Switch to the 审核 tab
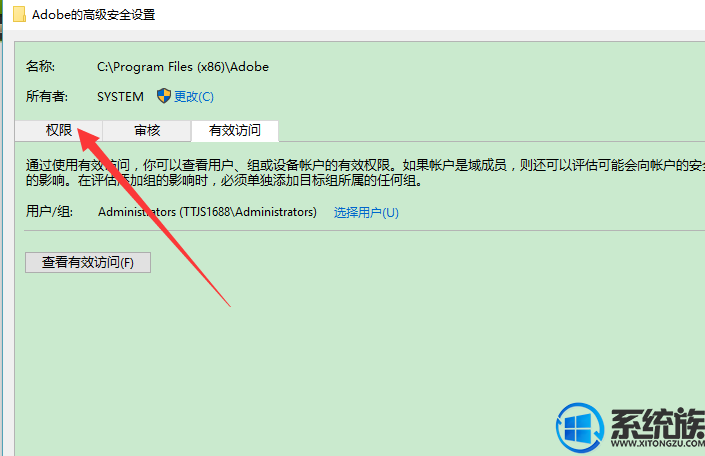 pyautogui.click(x=147, y=131)
